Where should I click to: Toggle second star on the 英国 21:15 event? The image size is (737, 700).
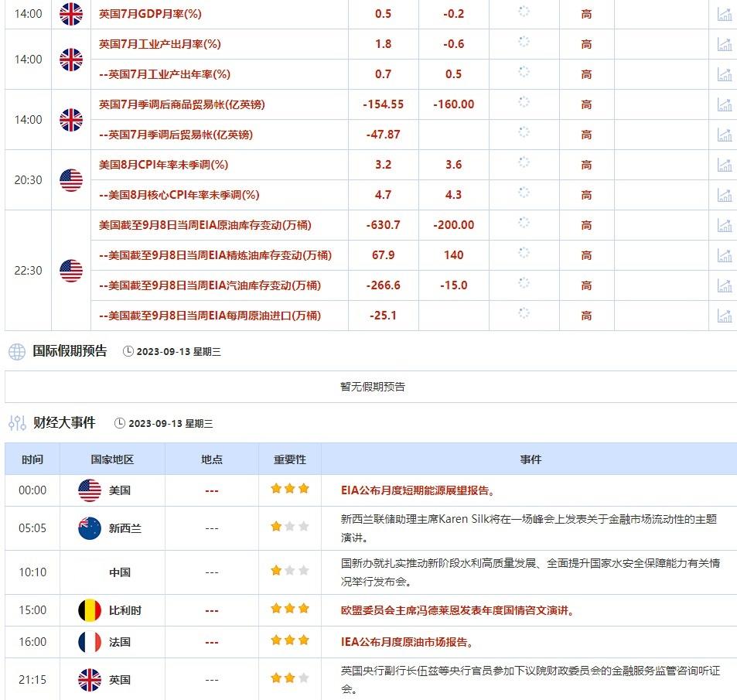[289, 676]
